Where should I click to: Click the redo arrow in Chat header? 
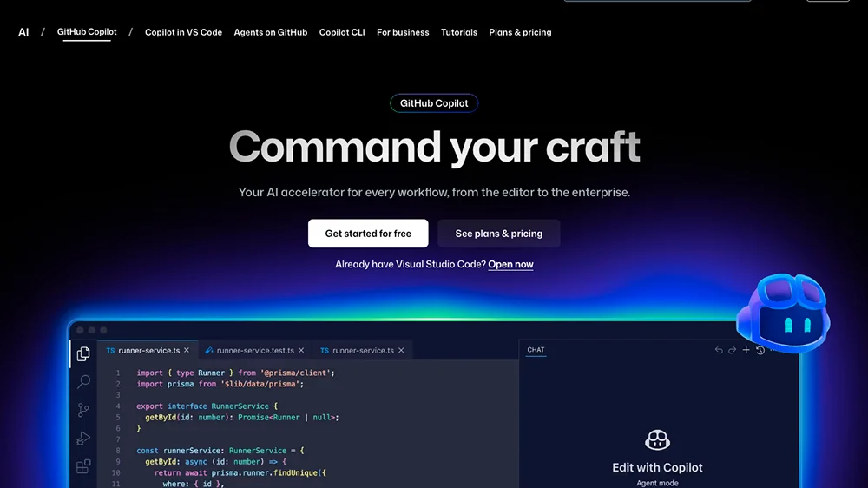click(733, 350)
